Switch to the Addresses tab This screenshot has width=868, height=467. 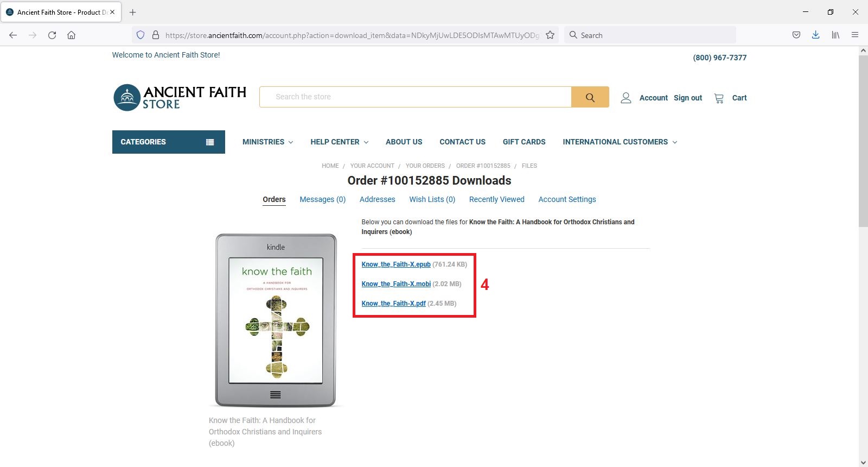[377, 199]
